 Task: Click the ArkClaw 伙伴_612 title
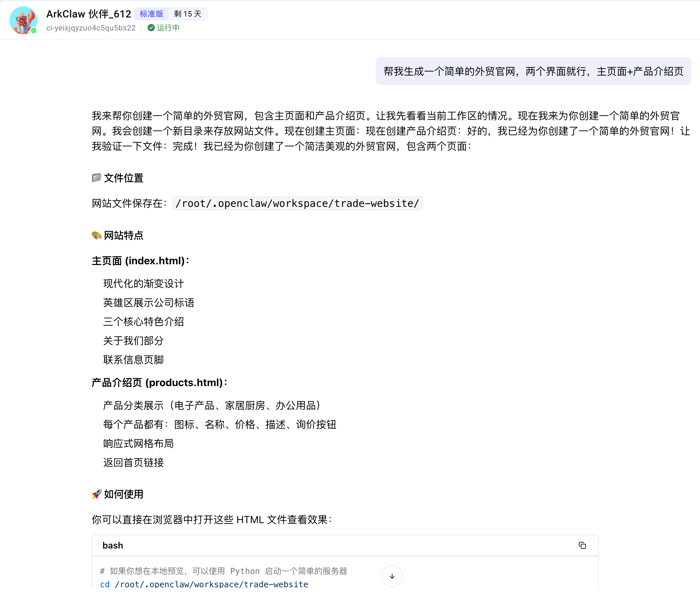pos(88,14)
